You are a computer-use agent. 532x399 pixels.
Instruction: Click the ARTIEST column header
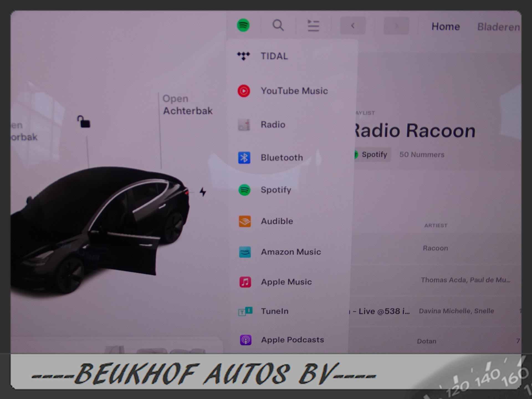pyautogui.click(x=436, y=226)
